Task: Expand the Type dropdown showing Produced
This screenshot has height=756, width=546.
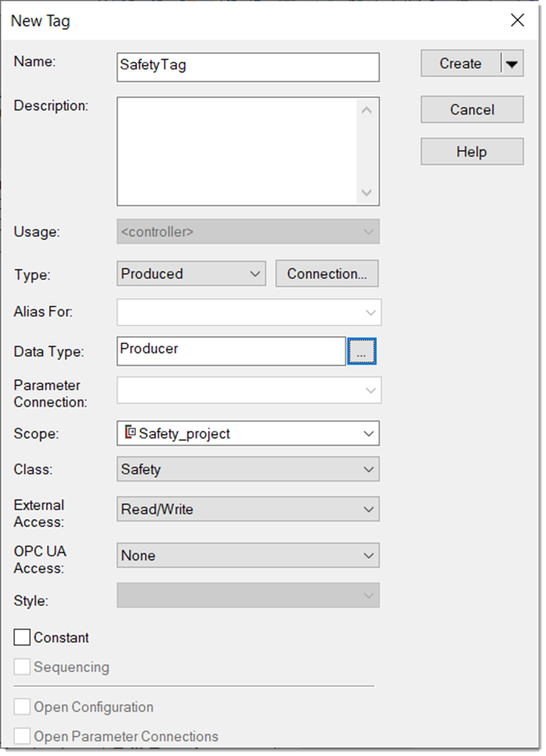Action: point(191,274)
